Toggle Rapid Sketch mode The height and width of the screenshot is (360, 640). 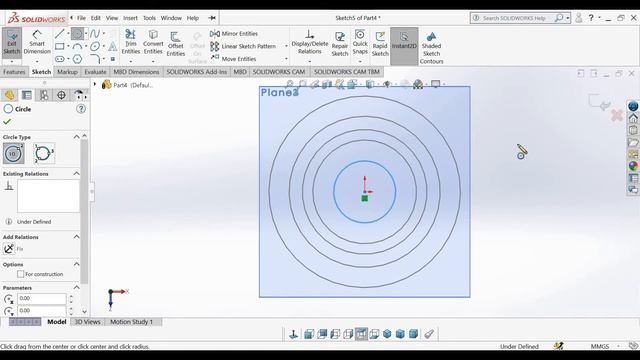coord(380,44)
